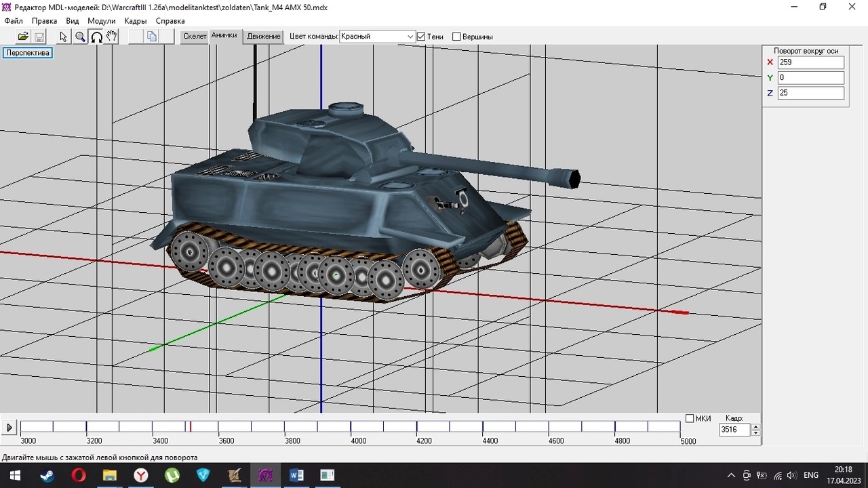The height and width of the screenshot is (488, 868).
Task: Open the Цвет команды team color dropdown
Action: coord(377,37)
